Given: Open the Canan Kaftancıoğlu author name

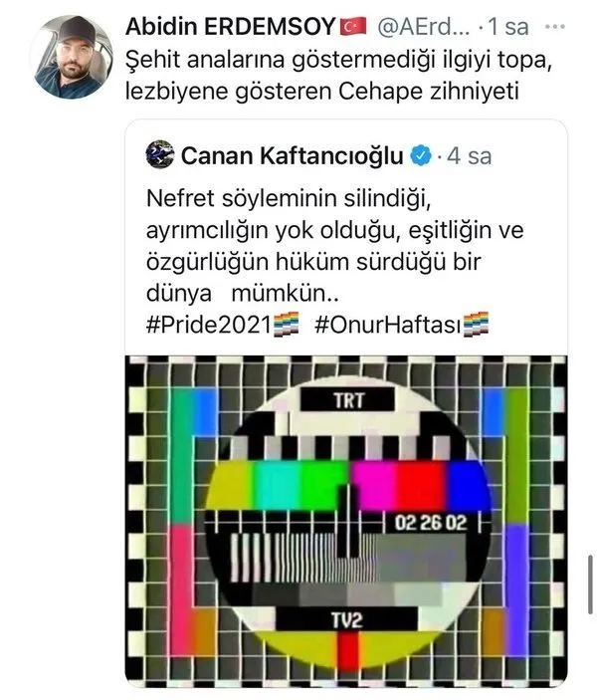Looking at the screenshot, I should coord(292,155).
